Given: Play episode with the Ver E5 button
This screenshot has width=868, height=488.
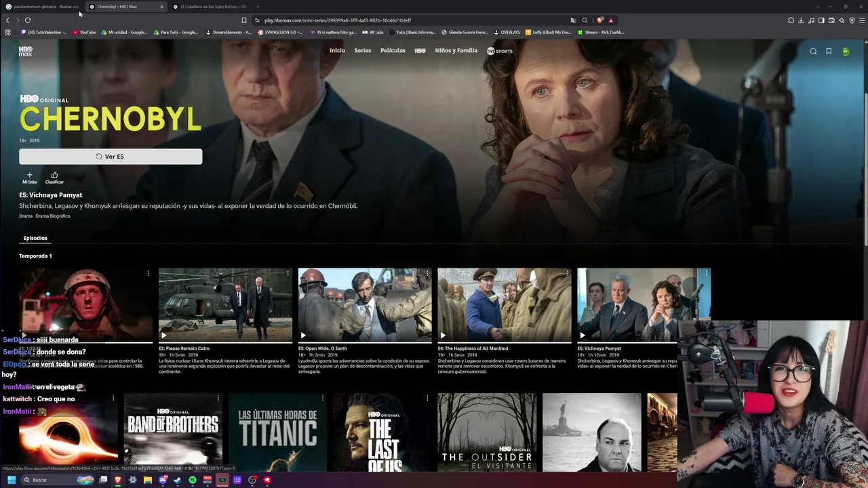Looking at the screenshot, I should click(x=111, y=157).
